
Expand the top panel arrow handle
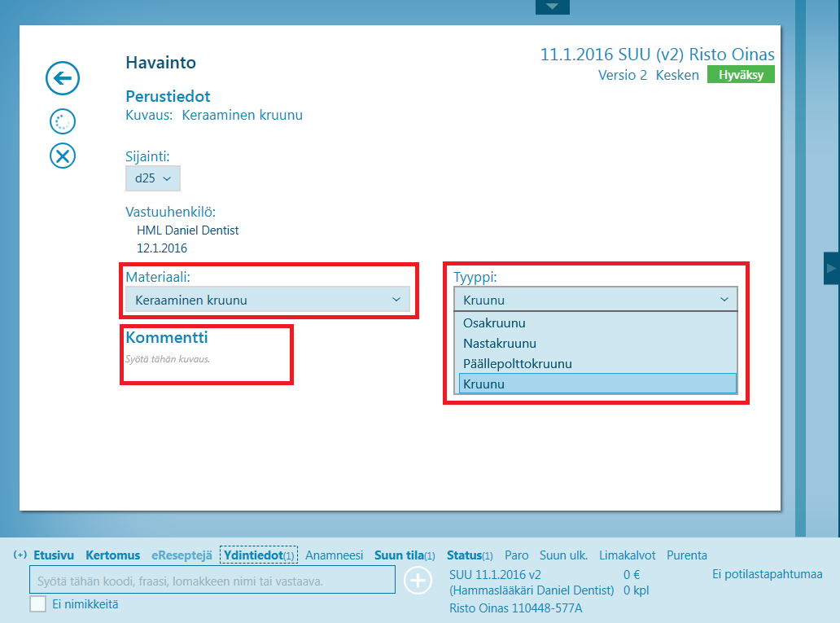552,7
